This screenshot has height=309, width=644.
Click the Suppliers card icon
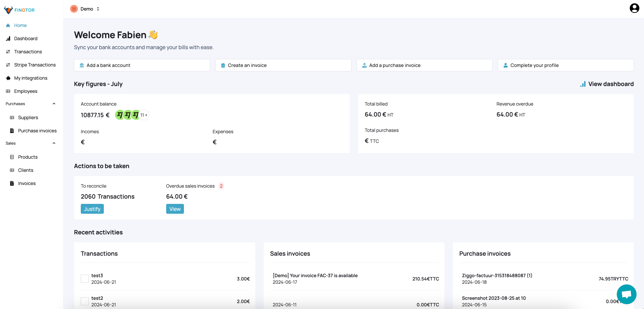click(x=12, y=117)
